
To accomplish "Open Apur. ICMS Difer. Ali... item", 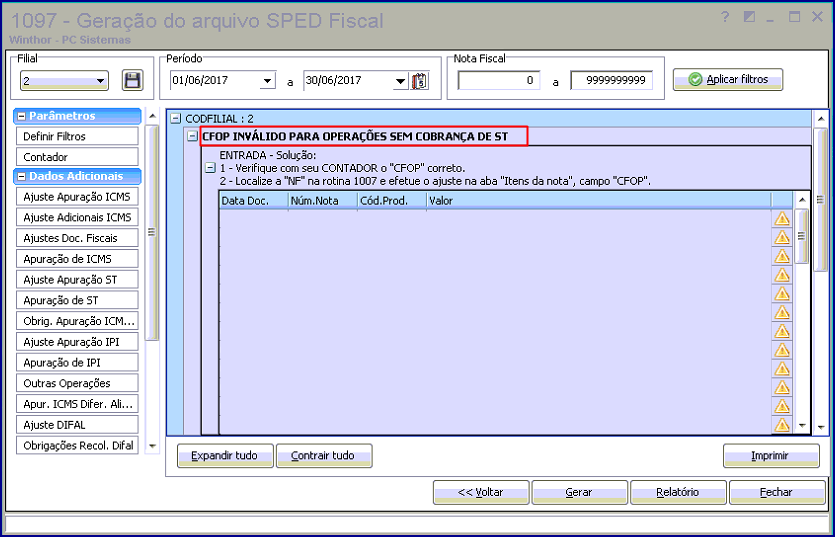I will tap(77, 404).
